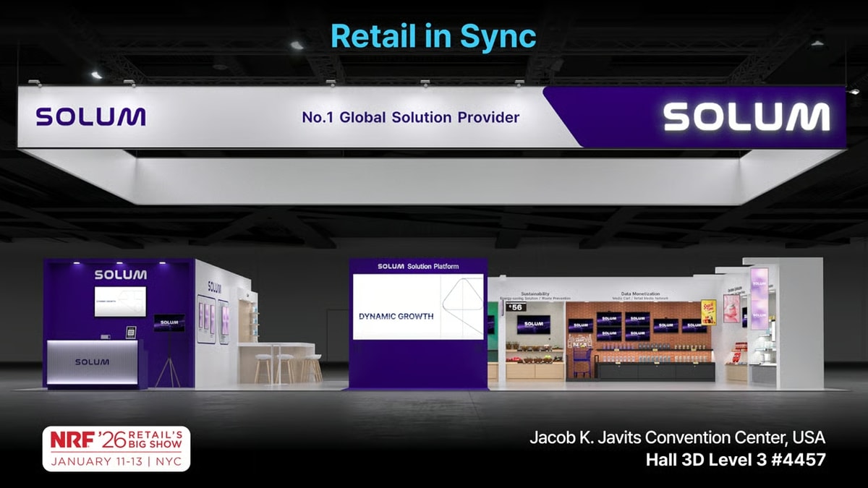This screenshot has width=868, height=488.
Task: Click the SOLUM logo on the purple back wall
Action: [120, 275]
